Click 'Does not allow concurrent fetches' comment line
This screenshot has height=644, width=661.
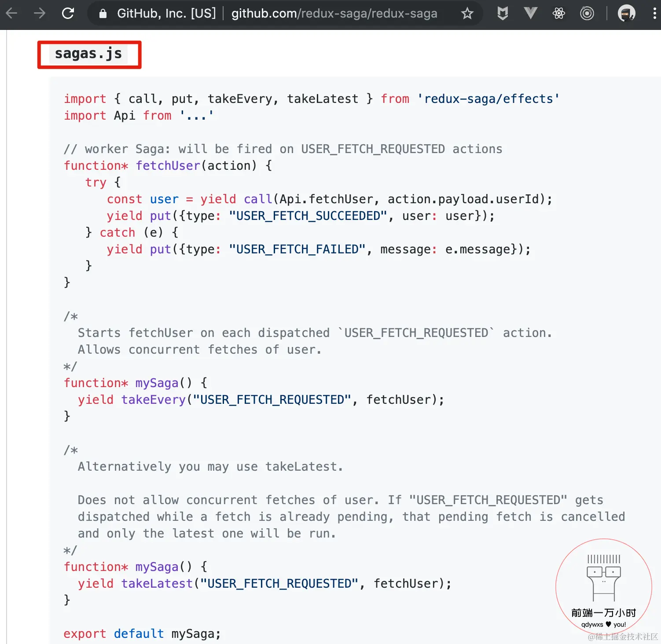[341, 500]
